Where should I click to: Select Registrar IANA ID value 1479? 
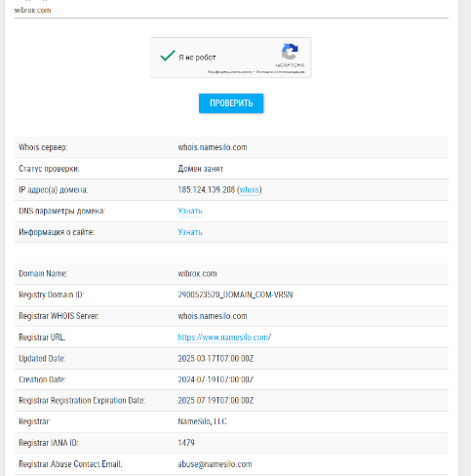click(186, 443)
